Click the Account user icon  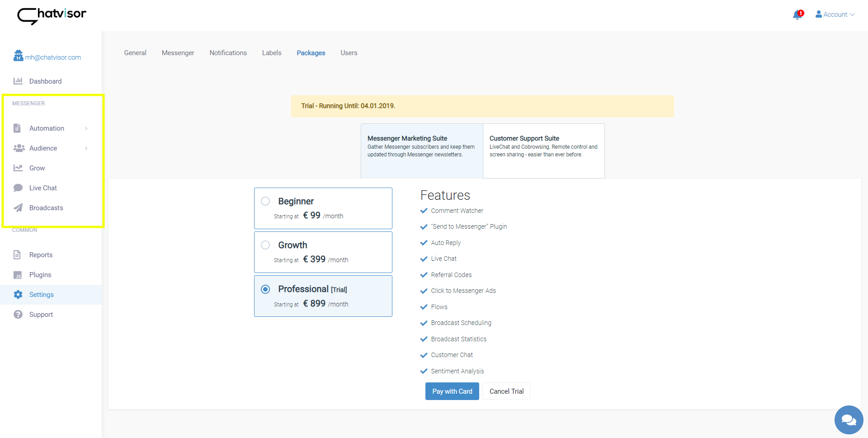(818, 14)
